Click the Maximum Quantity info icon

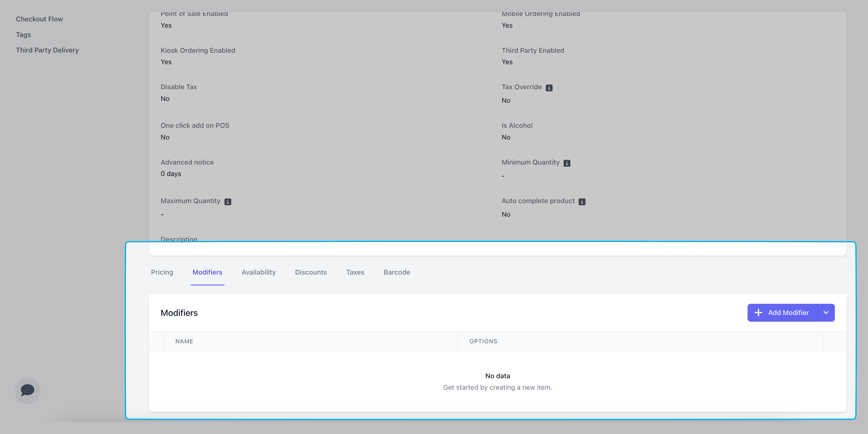click(228, 202)
